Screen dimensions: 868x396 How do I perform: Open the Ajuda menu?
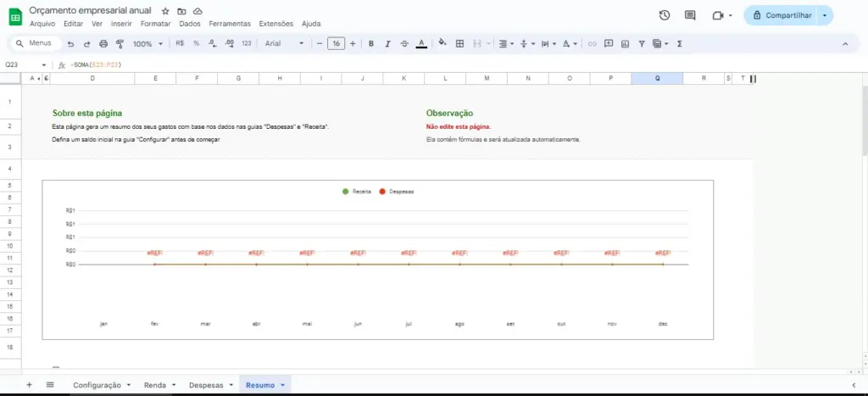pyautogui.click(x=311, y=24)
